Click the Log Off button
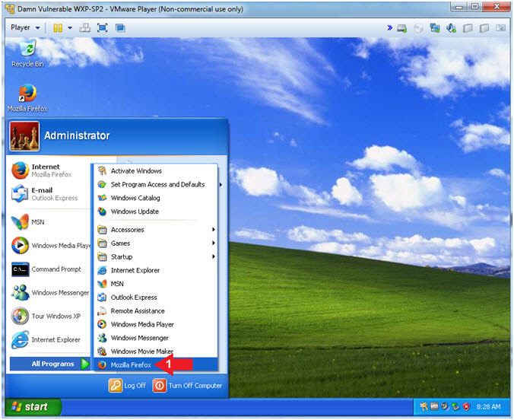This screenshot has width=514, height=420. pyautogui.click(x=128, y=386)
